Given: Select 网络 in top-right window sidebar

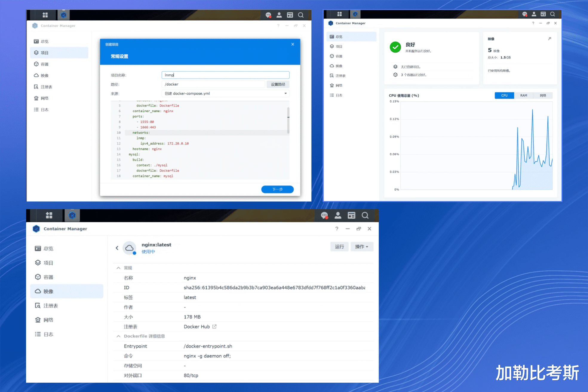Looking at the screenshot, I should (351, 85).
